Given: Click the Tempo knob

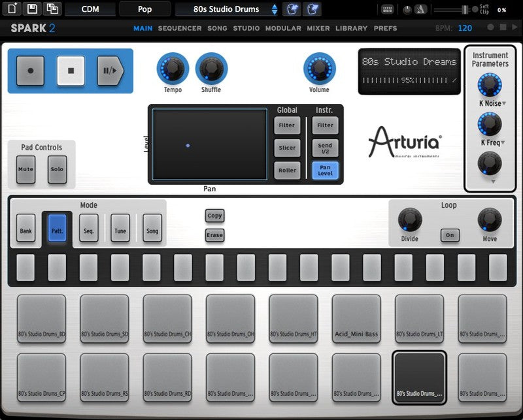Looking at the screenshot, I should pyautogui.click(x=173, y=69).
